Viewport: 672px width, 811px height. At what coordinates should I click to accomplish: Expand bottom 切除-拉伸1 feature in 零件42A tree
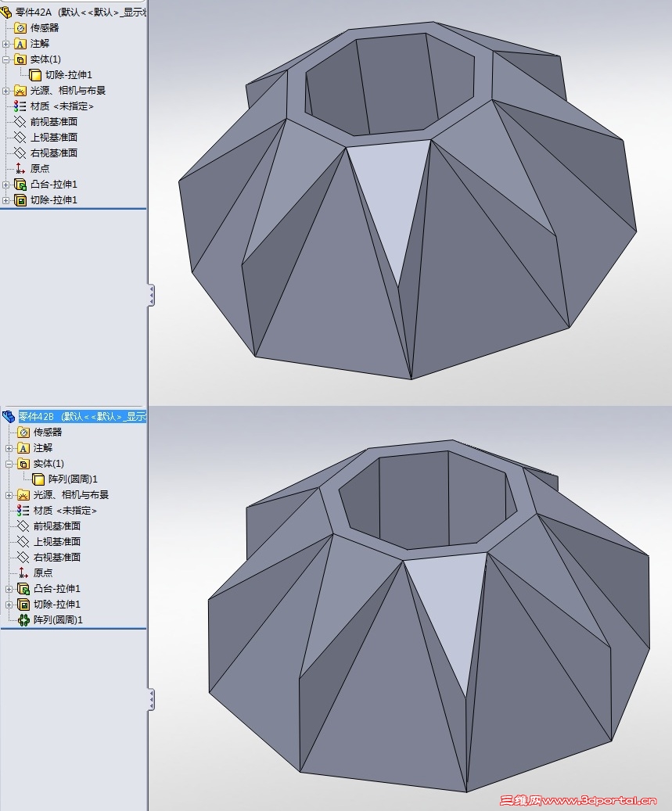click(x=5, y=200)
